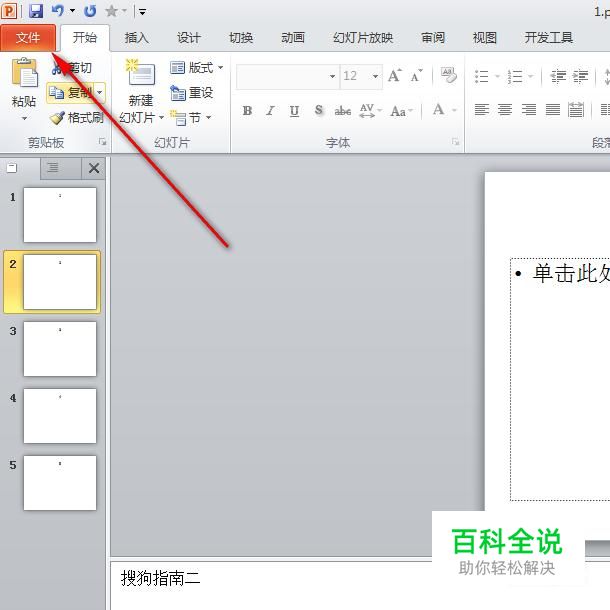The image size is (610, 610).
Task: Switch to slides thumbnail pane tab
Action: point(12,168)
